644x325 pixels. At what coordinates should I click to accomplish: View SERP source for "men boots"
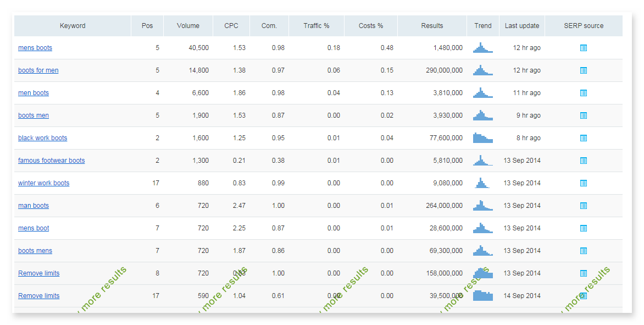point(584,93)
